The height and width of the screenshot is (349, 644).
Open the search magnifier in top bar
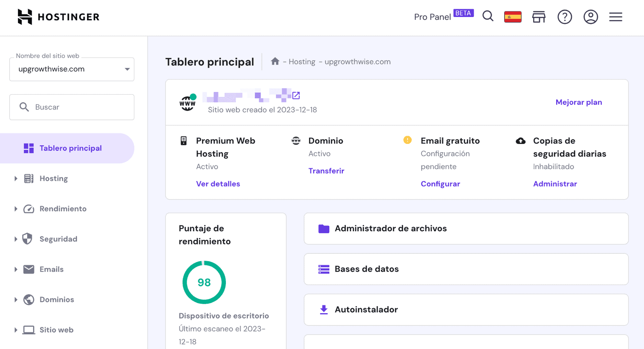click(x=488, y=17)
